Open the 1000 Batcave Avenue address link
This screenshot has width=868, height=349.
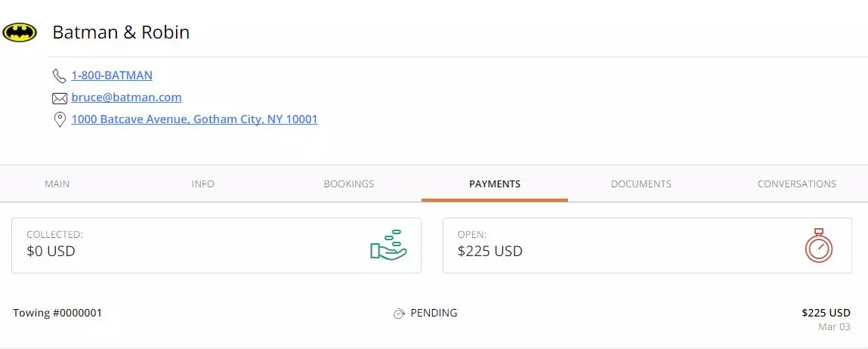194,119
